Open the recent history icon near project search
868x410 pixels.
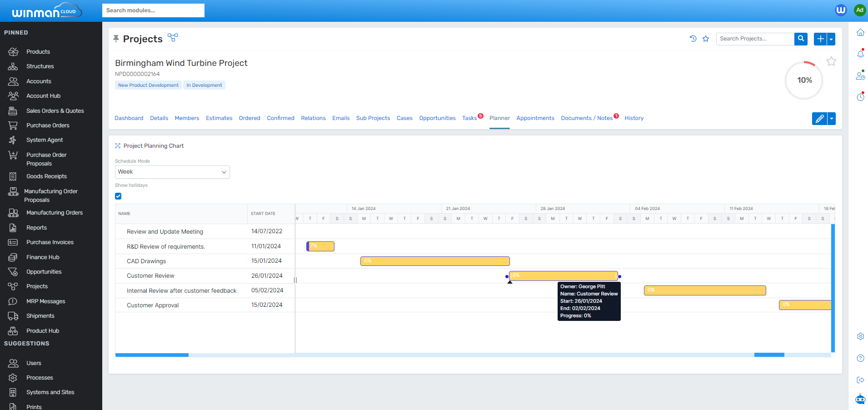[x=693, y=39]
